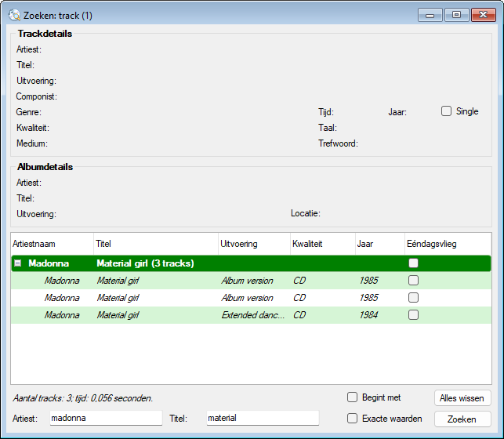Click the Aantal tracks status text
The height and width of the screenshot is (439, 504).
click(x=83, y=398)
